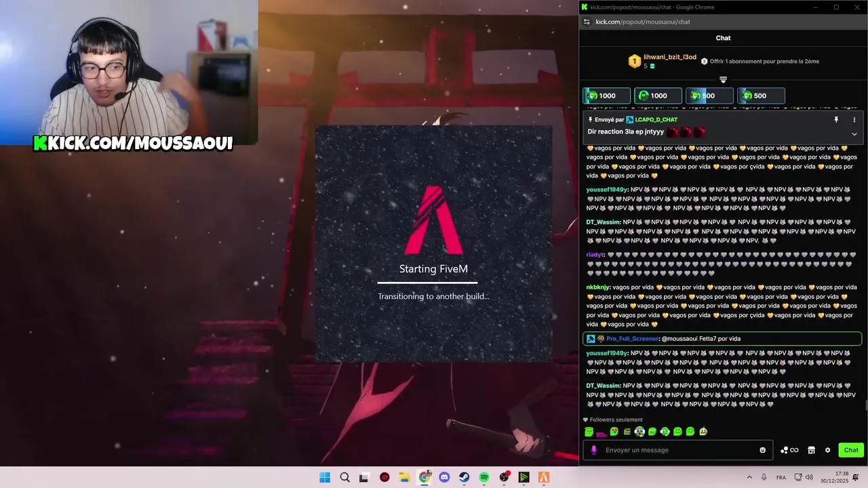The image size is (868, 488).
Task: Open riadyt user card in chat
Action: (595, 255)
